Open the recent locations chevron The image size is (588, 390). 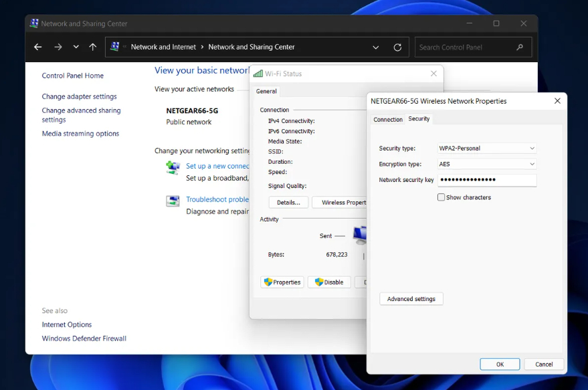point(76,47)
